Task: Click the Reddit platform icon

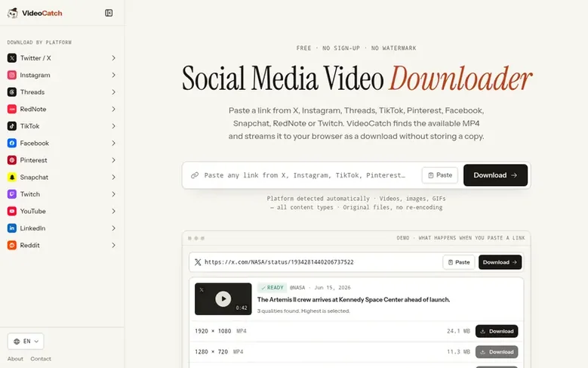Action: 12,246
